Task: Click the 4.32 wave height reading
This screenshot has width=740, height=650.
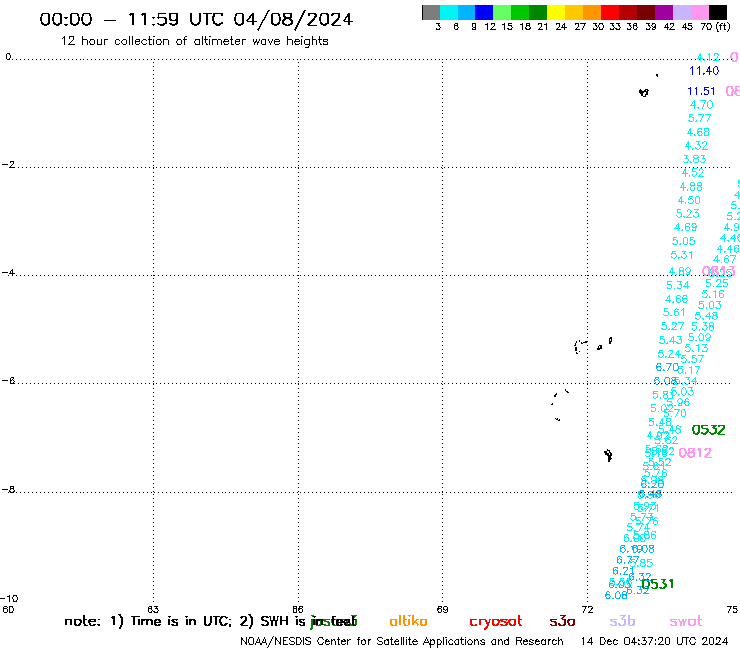Action: pyautogui.click(x=696, y=146)
